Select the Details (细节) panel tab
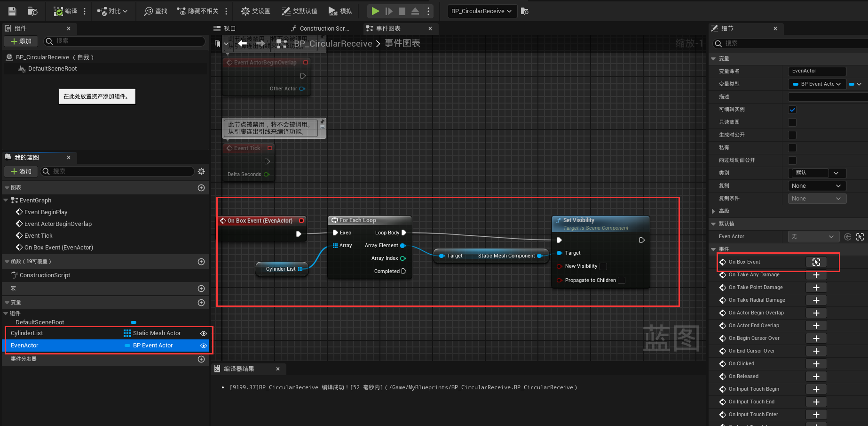The height and width of the screenshot is (426, 868). [x=727, y=29]
